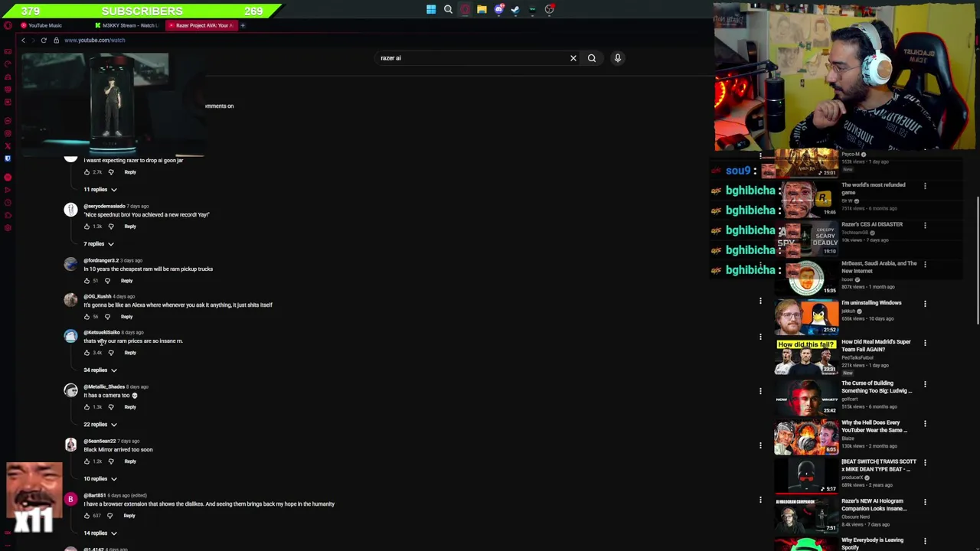Open OG_Kushh's profile avatar
The image size is (980, 551).
[70, 300]
